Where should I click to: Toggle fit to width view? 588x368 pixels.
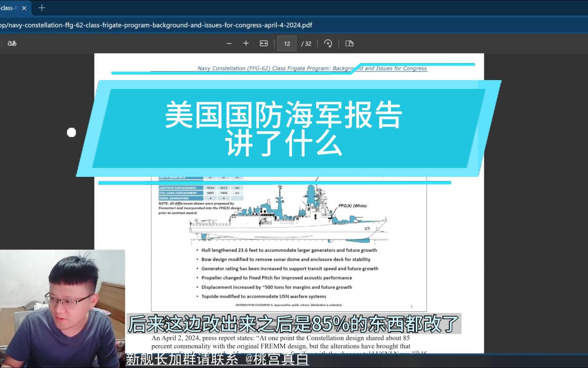[264, 43]
